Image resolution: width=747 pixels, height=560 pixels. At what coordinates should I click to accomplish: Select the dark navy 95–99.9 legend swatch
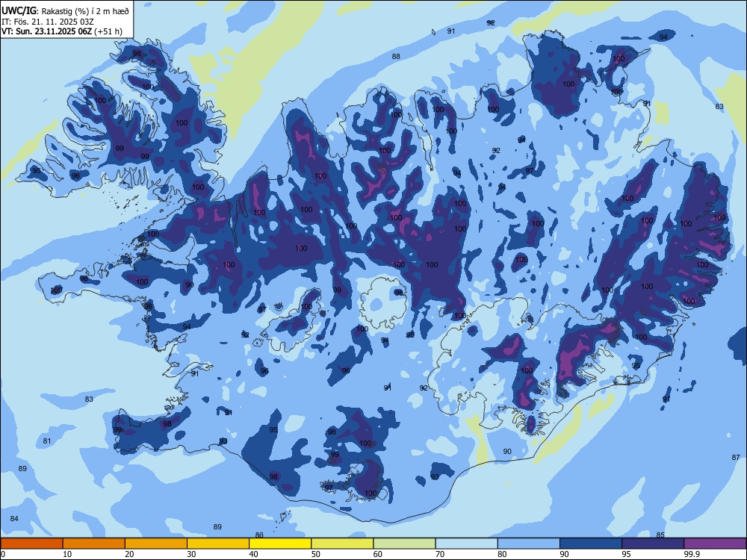point(653,544)
